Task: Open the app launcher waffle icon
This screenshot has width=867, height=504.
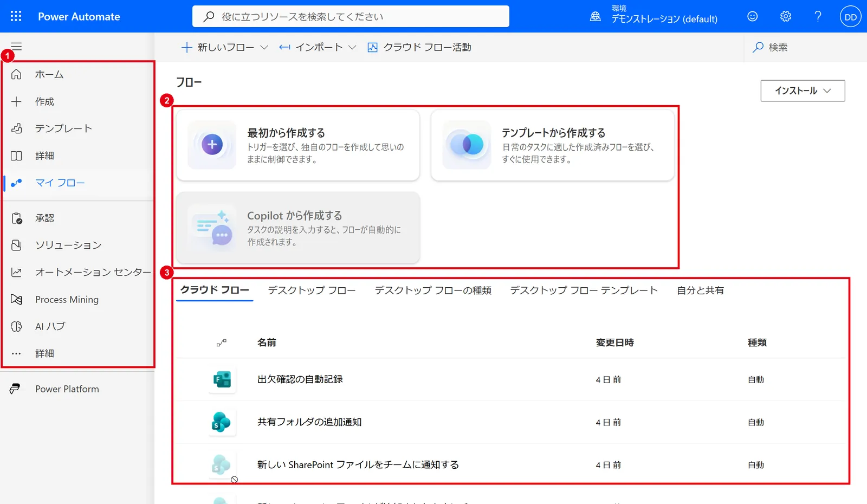Action: 16,16
